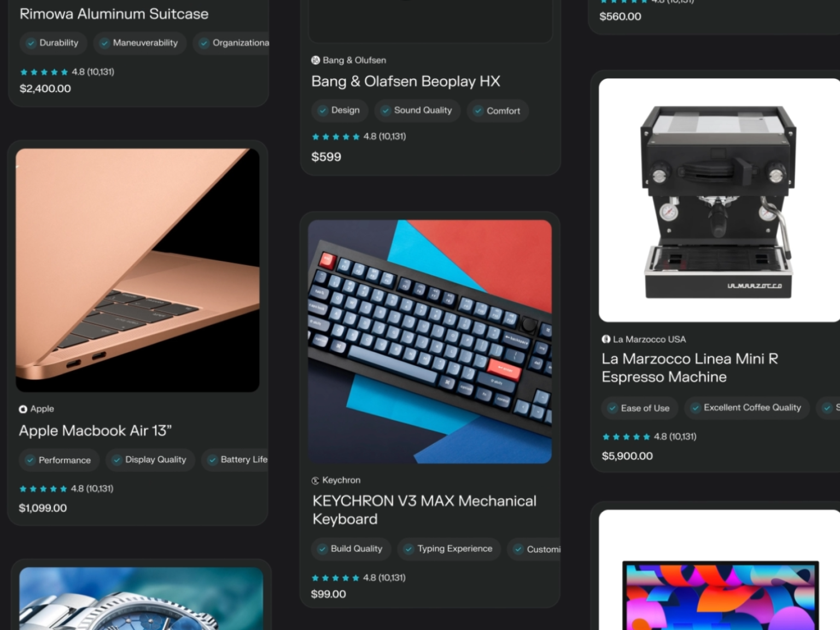Image resolution: width=840 pixels, height=630 pixels.
Task: Click the star rating on Macbook Air card
Action: [x=43, y=489]
